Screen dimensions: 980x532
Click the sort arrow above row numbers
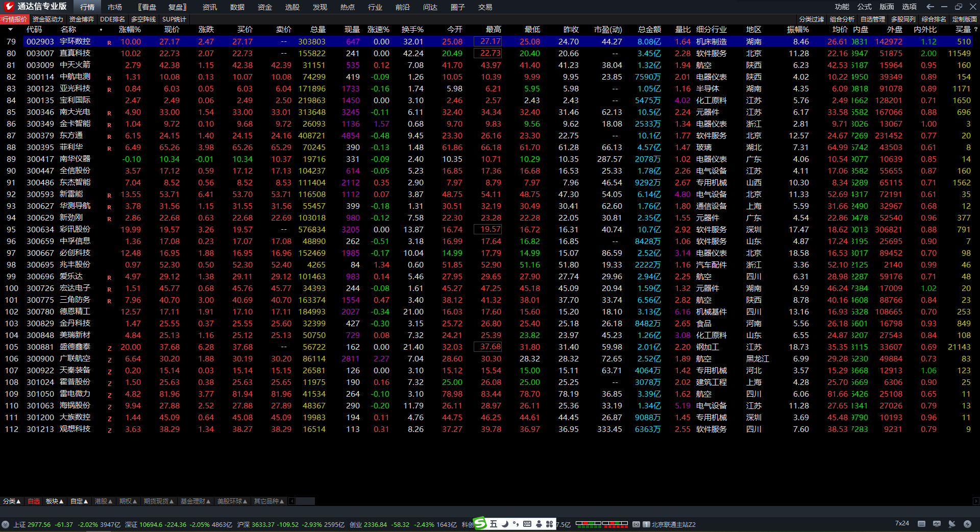10,30
